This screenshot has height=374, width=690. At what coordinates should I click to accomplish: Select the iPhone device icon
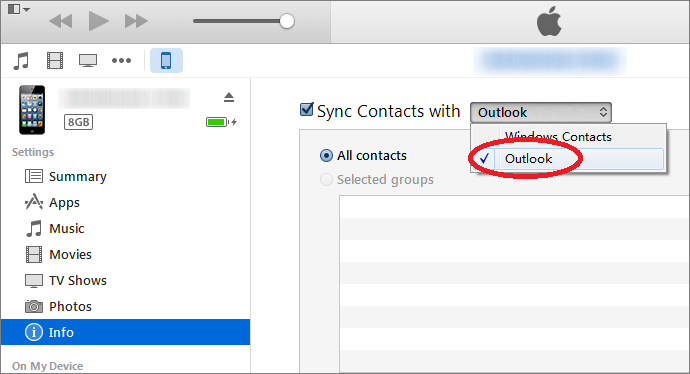click(166, 60)
